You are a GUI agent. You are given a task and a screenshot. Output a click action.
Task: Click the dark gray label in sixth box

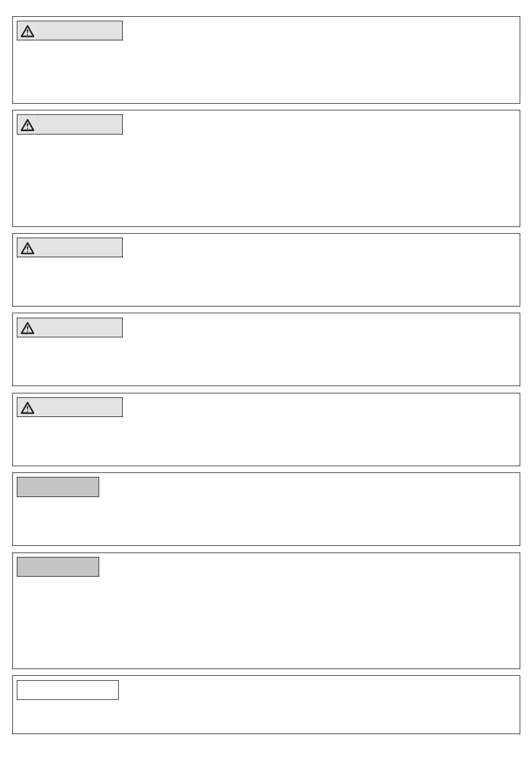click(58, 487)
